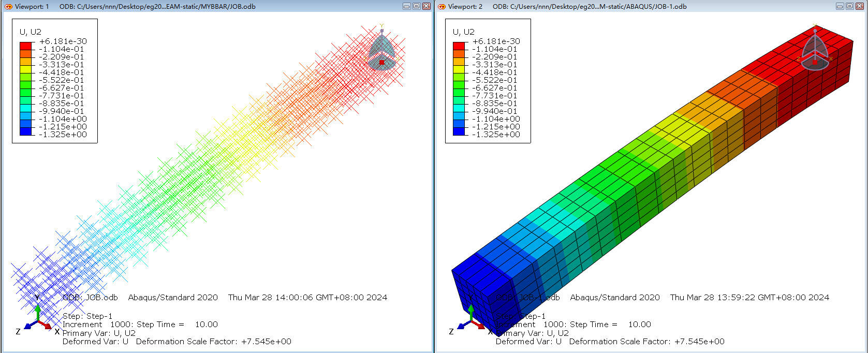868x353 pixels.
Task: Click the XYZ axis triad in Viewport 1
Action: click(x=37, y=318)
